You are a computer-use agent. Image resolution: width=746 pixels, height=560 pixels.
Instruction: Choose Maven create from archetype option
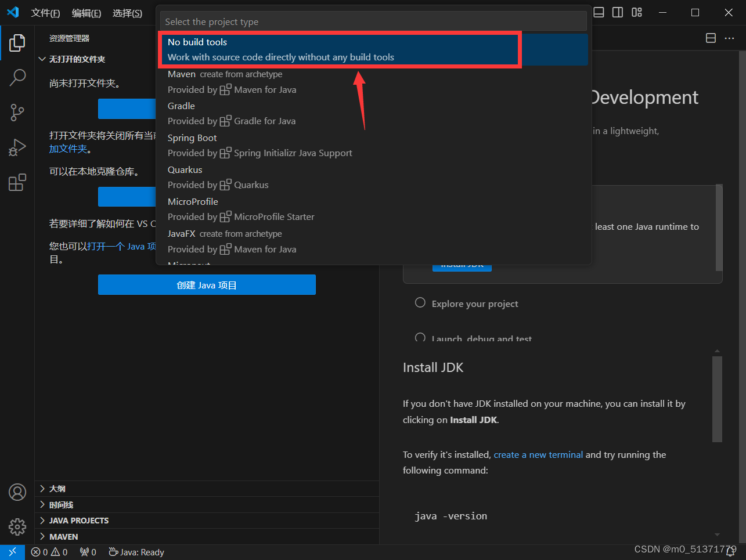[374, 82]
